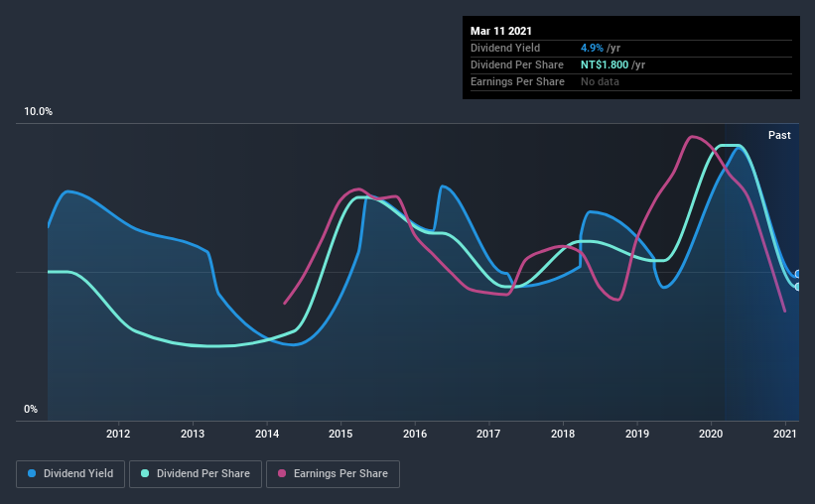Click the teal Dividend Per Share legend dot

coord(145,473)
